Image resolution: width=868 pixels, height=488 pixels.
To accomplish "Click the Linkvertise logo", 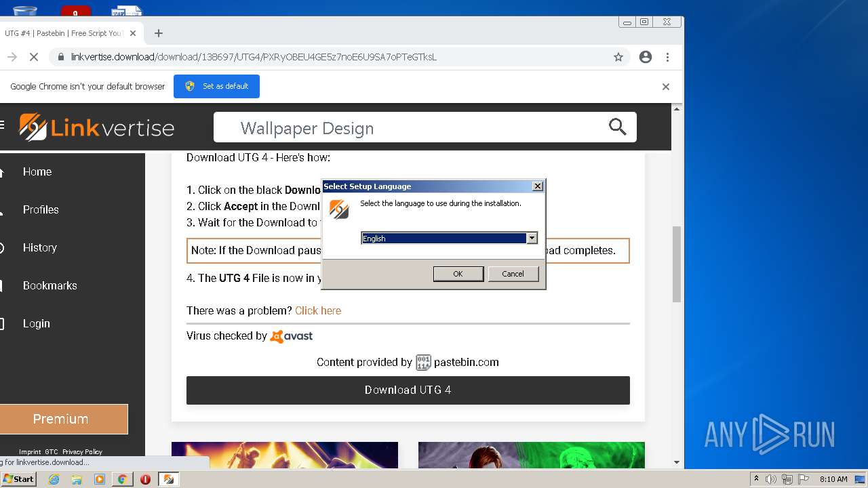I will point(96,127).
